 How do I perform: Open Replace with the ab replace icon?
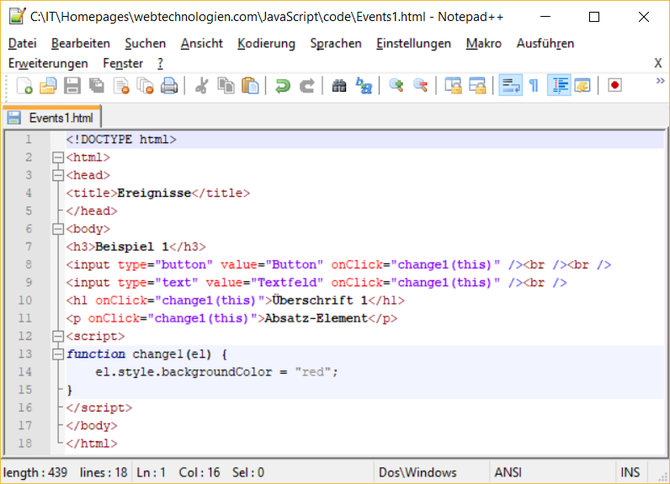(364, 86)
